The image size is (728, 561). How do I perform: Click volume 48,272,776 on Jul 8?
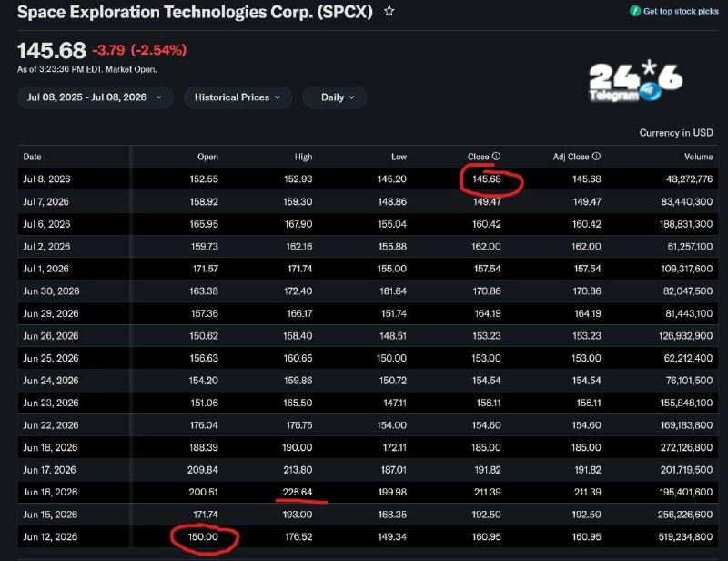pyautogui.click(x=689, y=178)
